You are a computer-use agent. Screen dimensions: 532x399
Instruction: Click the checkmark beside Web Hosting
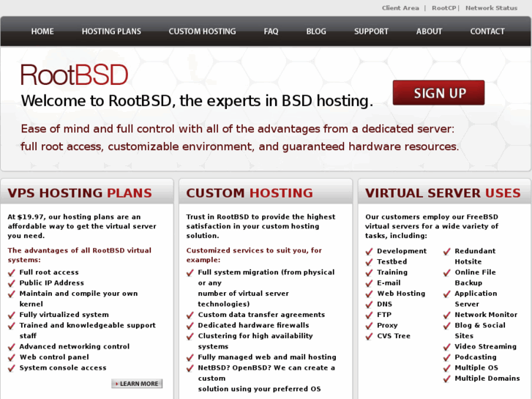(369, 294)
